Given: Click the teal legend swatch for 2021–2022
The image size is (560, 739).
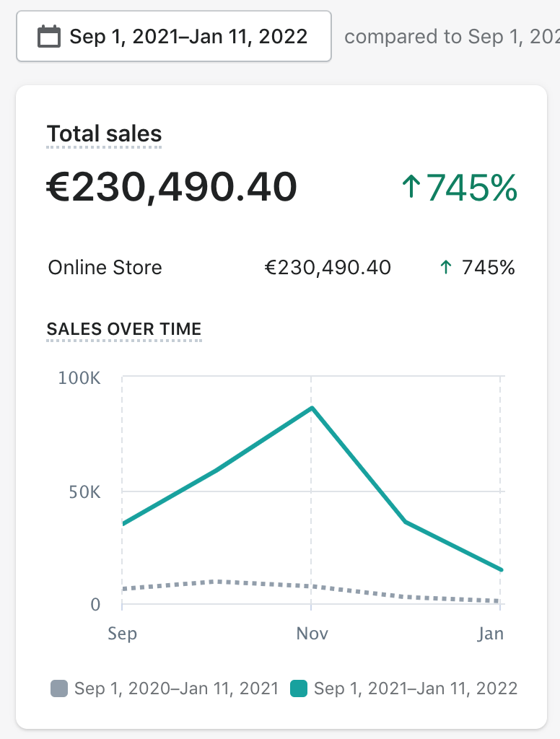Looking at the screenshot, I should pyautogui.click(x=299, y=688).
